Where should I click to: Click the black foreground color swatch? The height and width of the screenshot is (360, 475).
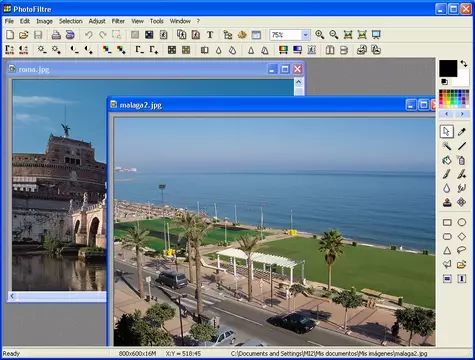tap(448, 68)
